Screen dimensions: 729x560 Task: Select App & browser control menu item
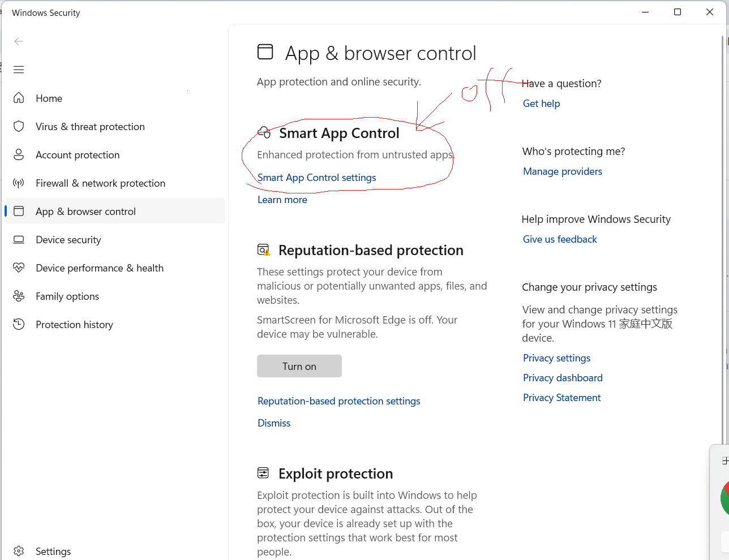tap(85, 212)
